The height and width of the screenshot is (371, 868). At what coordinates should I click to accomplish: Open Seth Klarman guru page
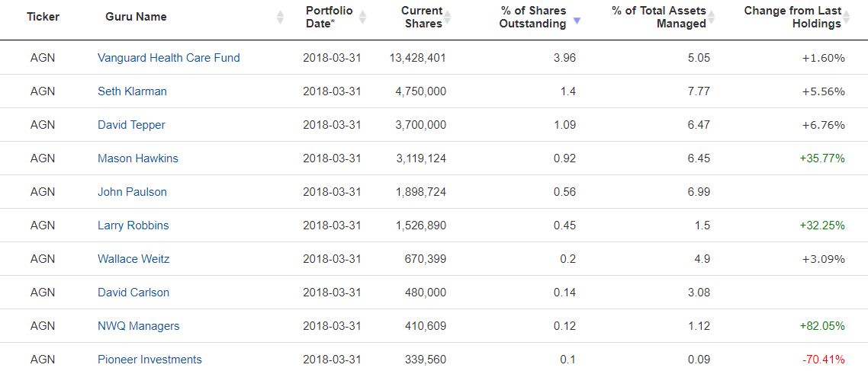(x=132, y=91)
